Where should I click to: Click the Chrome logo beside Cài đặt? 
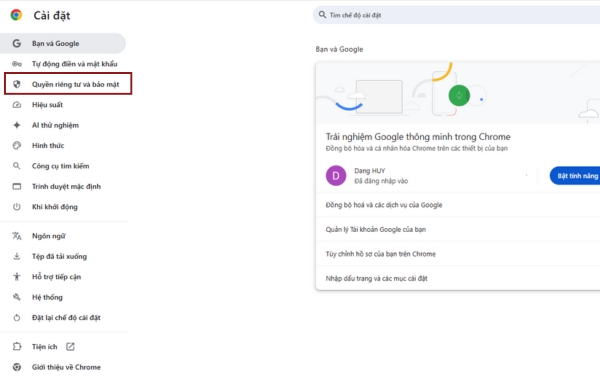[16, 15]
